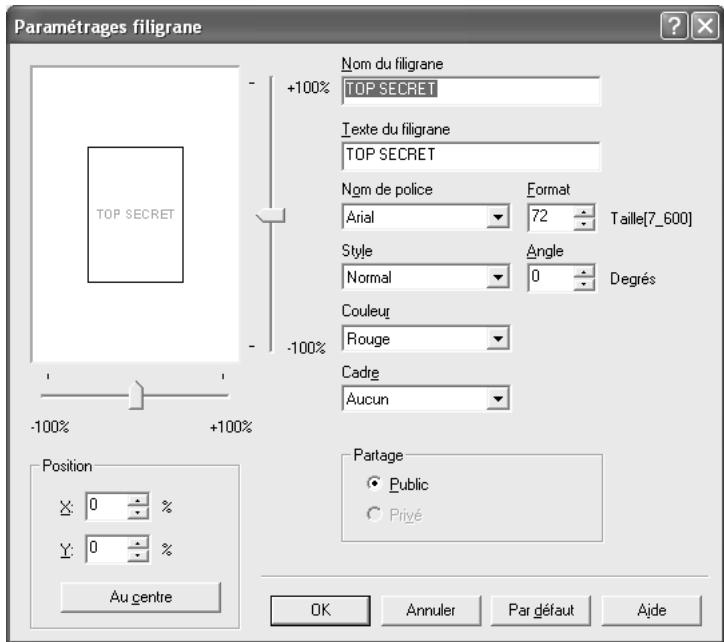Viewport: 724px width, 642px height.
Task: Click the watermark preview page thumbnail
Action: (x=135, y=215)
